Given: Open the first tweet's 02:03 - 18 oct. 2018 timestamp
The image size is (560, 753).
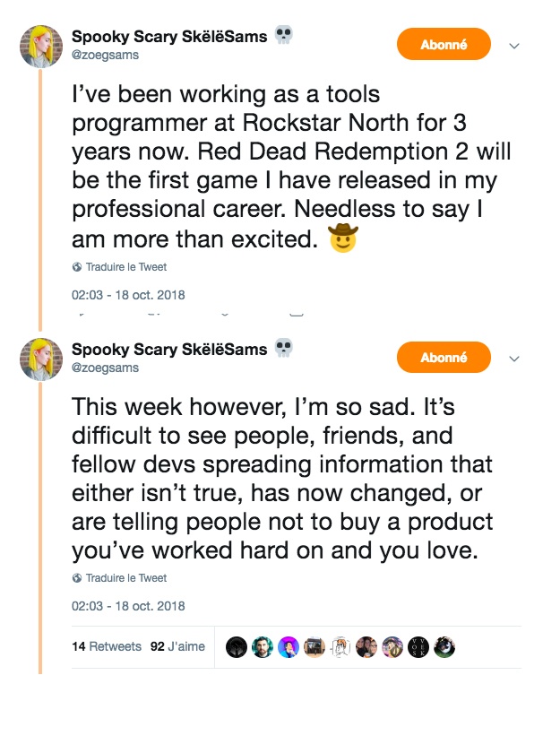Looking at the screenshot, I should pos(128,295).
